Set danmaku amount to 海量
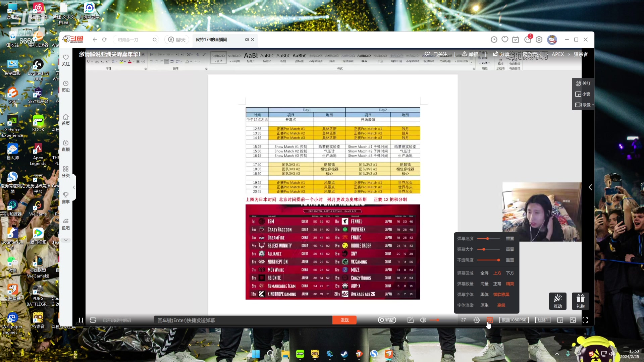 484,284
